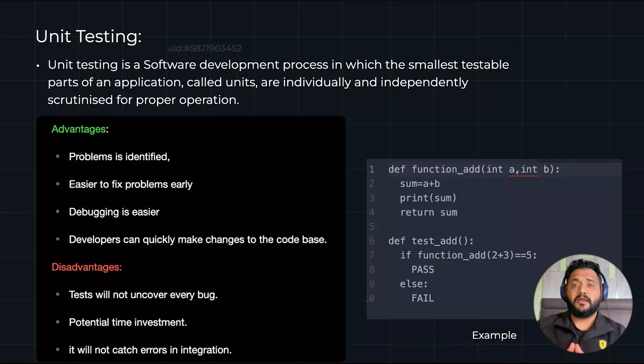This screenshot has width=644, height=364.
Task: Select the green "Advantages" heading
Action: (x=78, y=129)
